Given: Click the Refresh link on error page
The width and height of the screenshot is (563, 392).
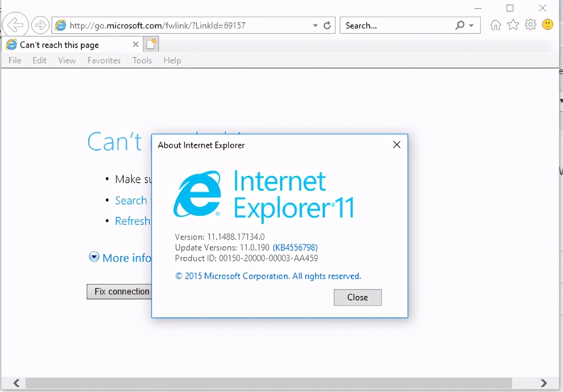Looking at the screenshot, I should (x=133, y=221).
